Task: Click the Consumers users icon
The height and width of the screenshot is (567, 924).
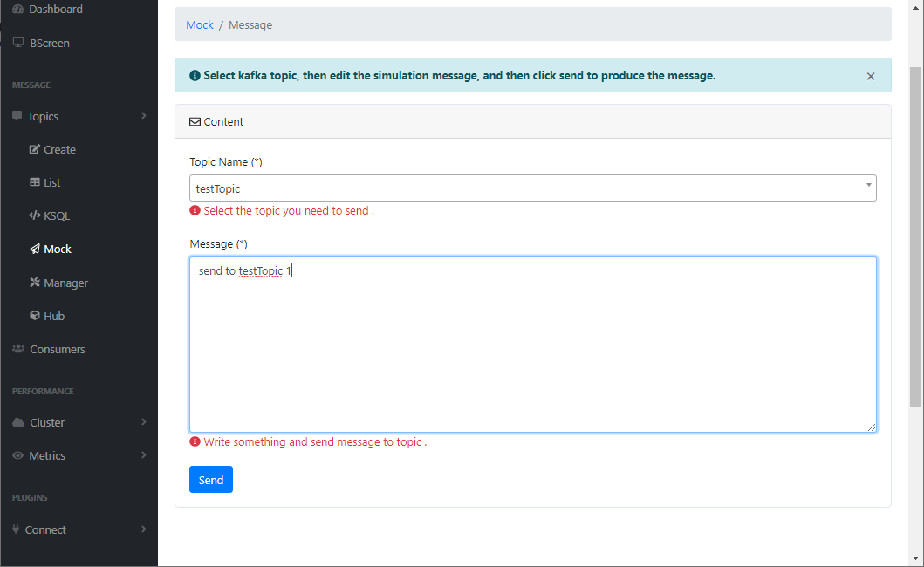Action: coord(18,349)
